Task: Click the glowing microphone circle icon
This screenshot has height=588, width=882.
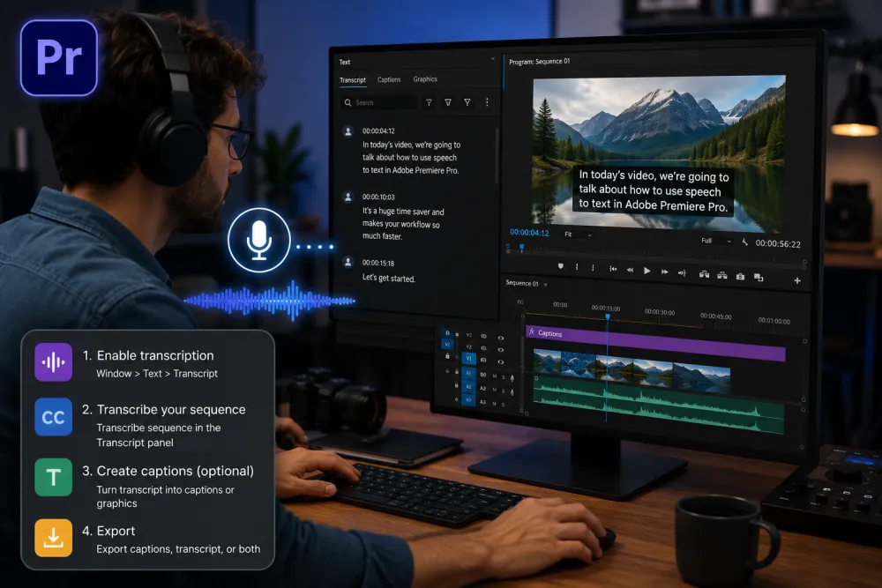Action: point(258,240)
